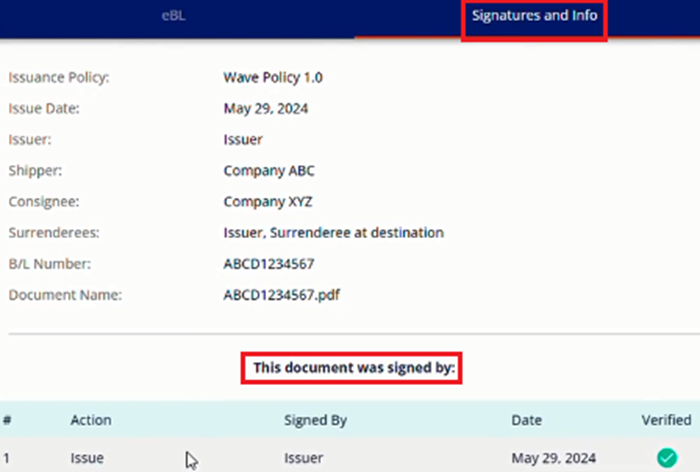
Task: Select the Wave Policy 1.0 value
Action: click(x=273, y=78)
